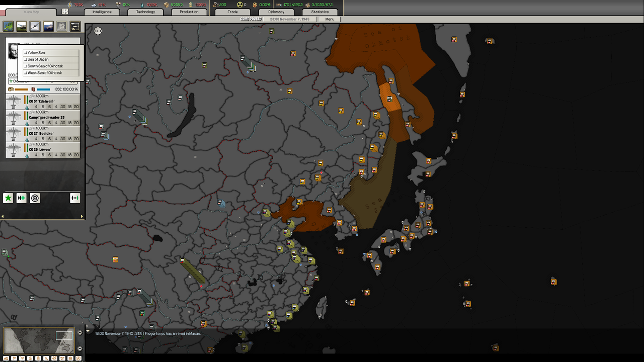Open the Production tab

[189, 12]
